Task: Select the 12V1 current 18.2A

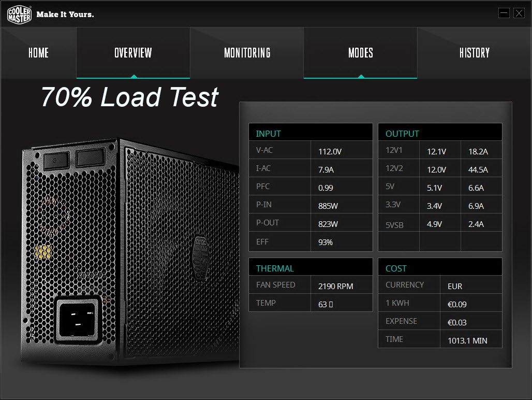Action: click(x=478, y=151)
